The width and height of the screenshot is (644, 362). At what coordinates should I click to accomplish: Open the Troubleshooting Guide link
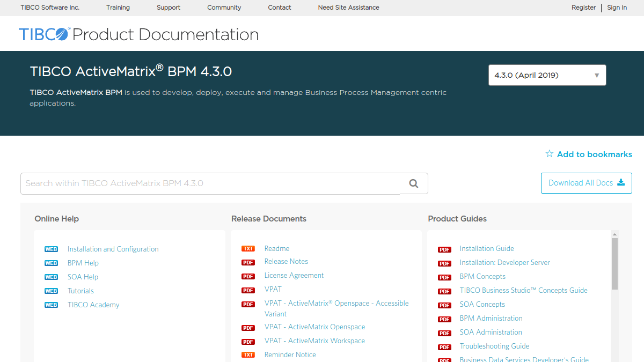(495, 346)
